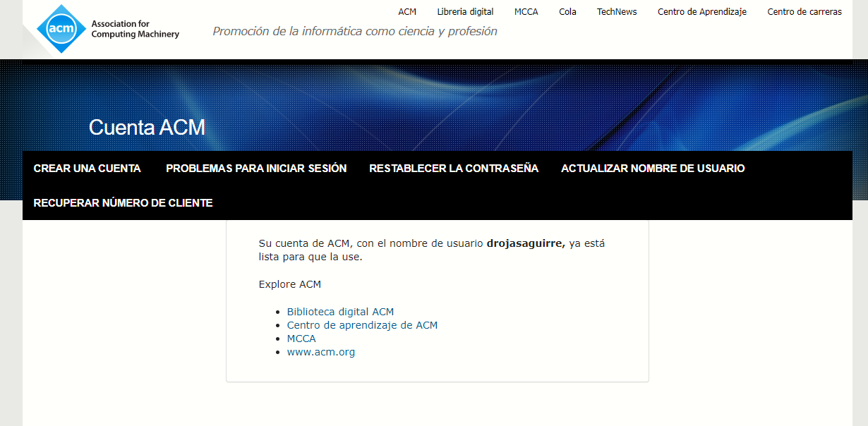This screenshot has height=426, width=868.
Task: Open Libreria digital in the top bar
Action: pyautogui.click(x=465, y=12)
